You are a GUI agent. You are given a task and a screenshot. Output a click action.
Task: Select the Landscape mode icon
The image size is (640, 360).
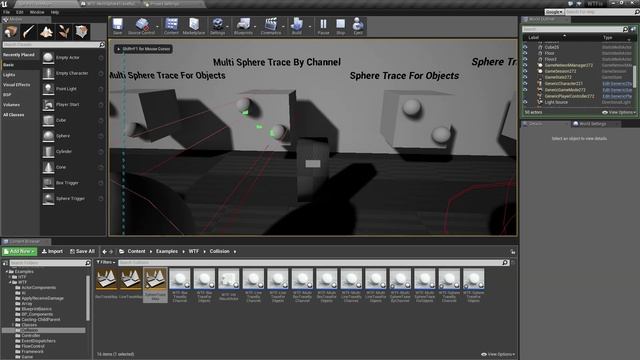tap(46, 32)
